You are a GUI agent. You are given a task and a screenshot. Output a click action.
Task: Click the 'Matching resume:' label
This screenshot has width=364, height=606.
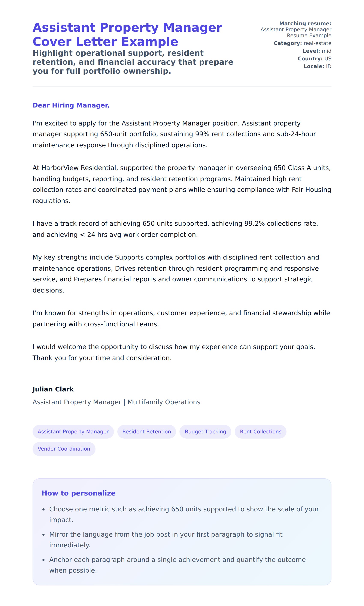tap(305, 24)
